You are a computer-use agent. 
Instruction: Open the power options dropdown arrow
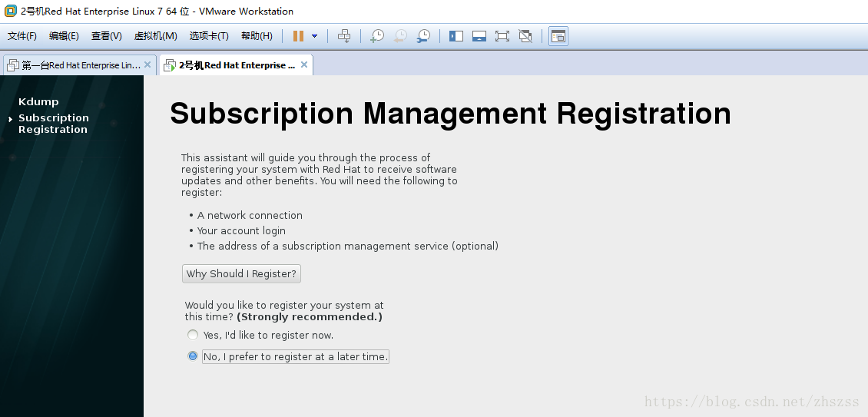coord(314,36)
